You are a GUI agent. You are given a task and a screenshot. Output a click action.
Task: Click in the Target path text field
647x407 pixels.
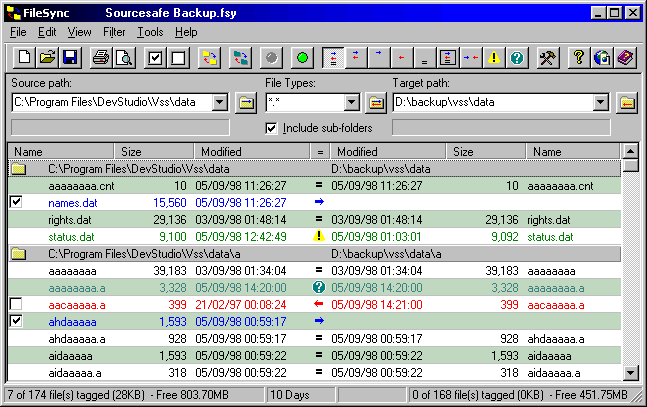point(494,102)
